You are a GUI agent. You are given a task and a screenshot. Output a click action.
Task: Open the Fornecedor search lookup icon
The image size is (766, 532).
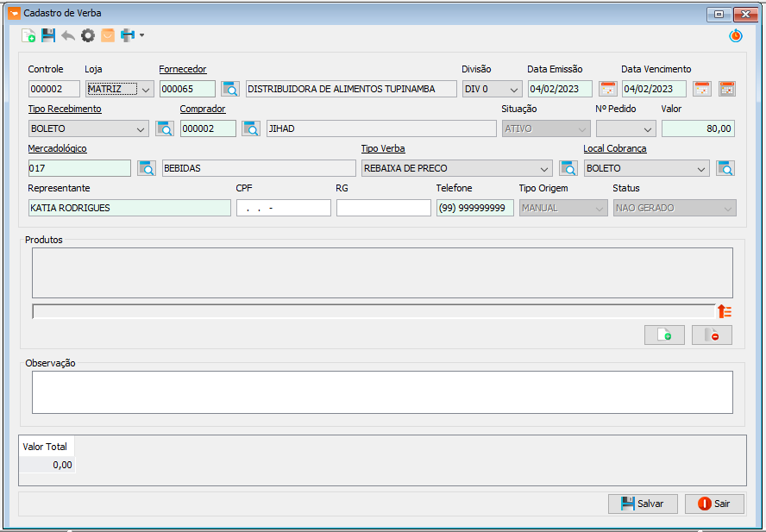[x=230, y=89]
